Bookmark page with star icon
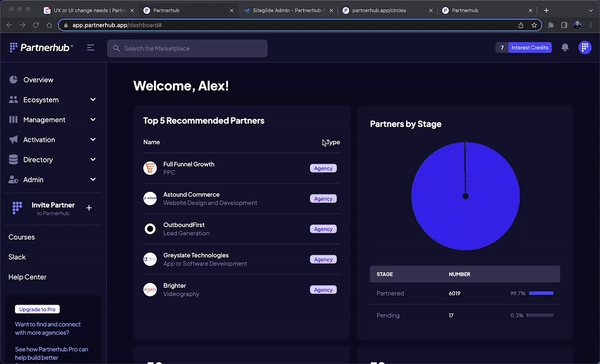 coord(534,25)
